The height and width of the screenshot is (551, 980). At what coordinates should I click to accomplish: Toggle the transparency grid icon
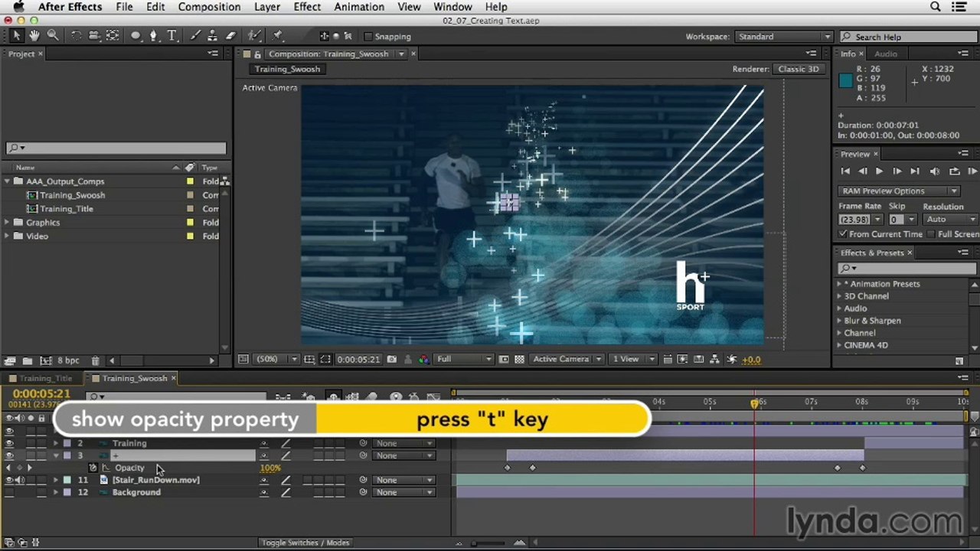520,359
